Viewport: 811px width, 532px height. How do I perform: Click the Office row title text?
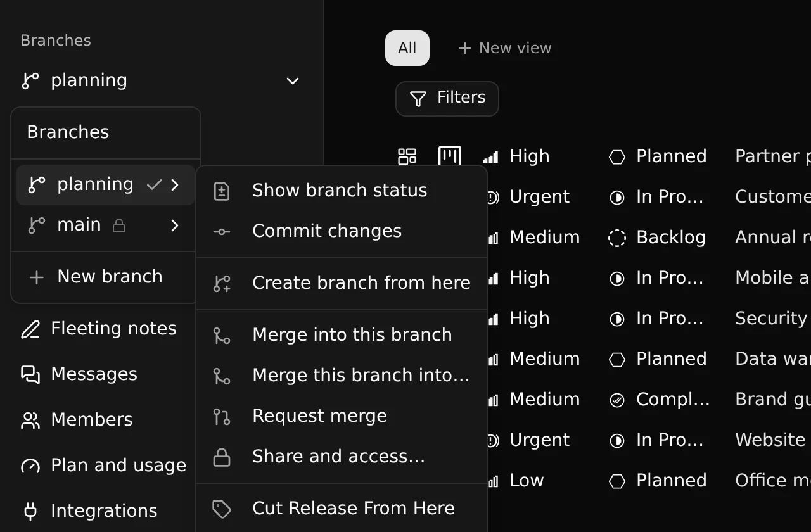[772, 481]
